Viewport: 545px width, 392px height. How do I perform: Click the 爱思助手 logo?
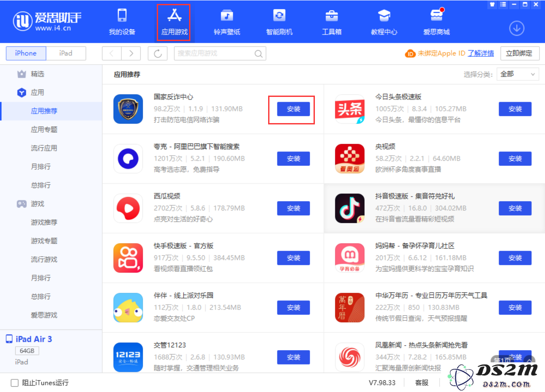click(47, 21)
